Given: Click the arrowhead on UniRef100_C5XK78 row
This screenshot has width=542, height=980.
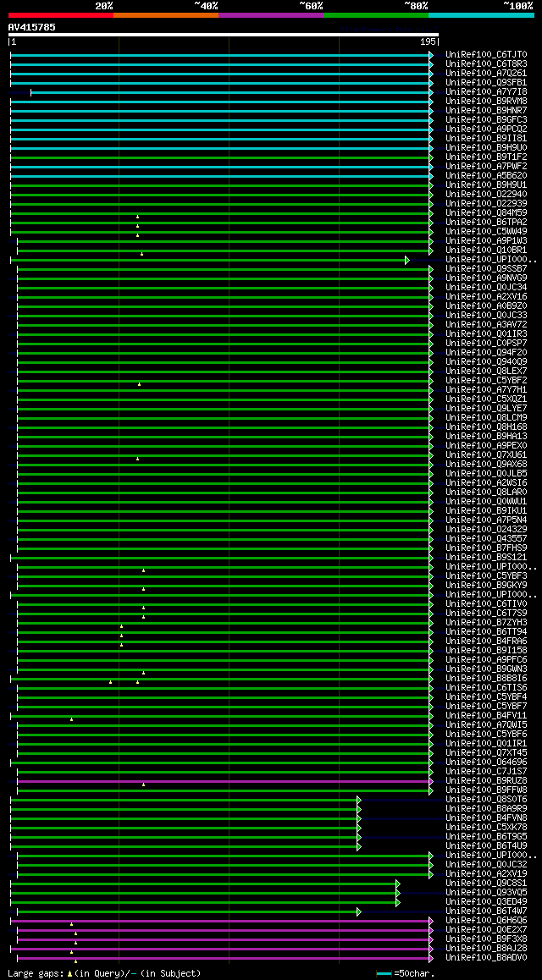Looking at the screenshot, I should pos(359,829).
